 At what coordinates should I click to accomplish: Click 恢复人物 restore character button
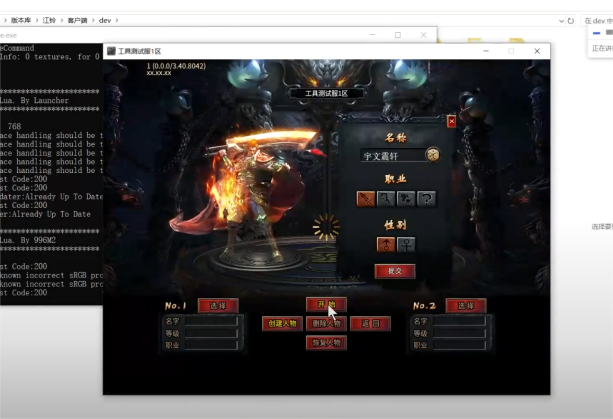(326, 342)
